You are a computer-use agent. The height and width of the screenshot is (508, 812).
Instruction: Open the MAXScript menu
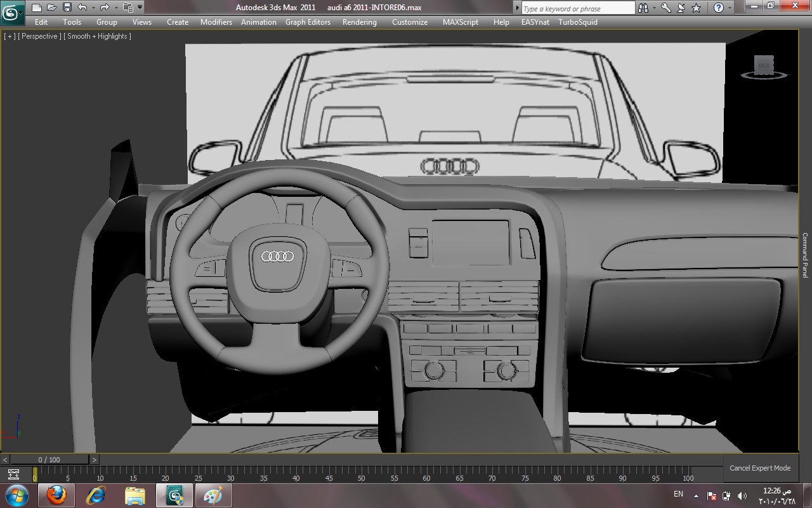461,22
